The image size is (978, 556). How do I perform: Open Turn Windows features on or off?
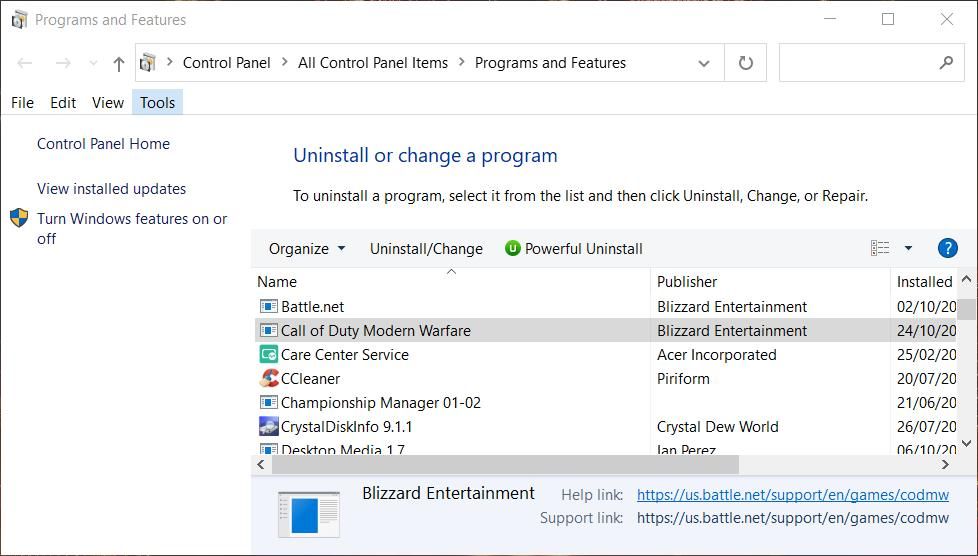[x=132, y=228]
